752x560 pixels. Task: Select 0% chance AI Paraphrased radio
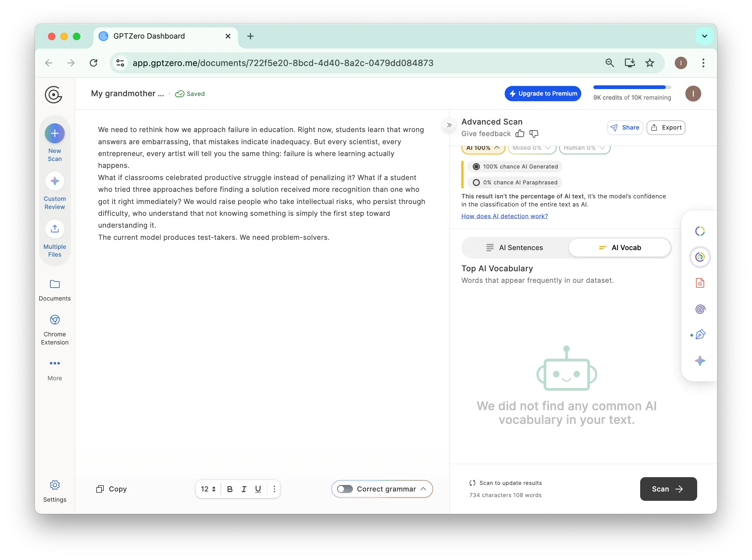point(476,183)
